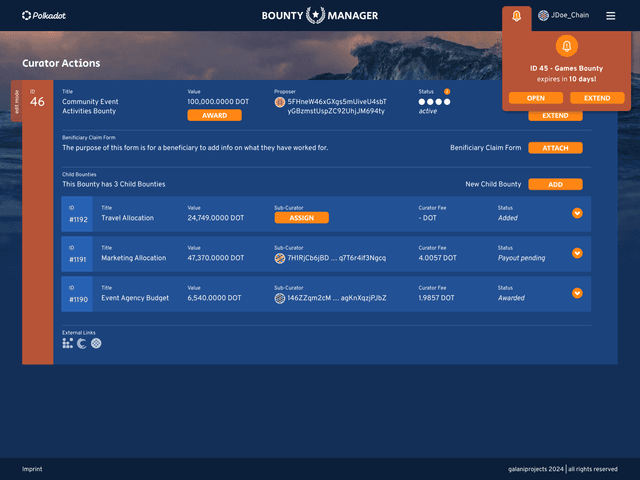Click the Marketing Allocation sub-curator identicon
The image size is (640, 480).
point(280,258)
